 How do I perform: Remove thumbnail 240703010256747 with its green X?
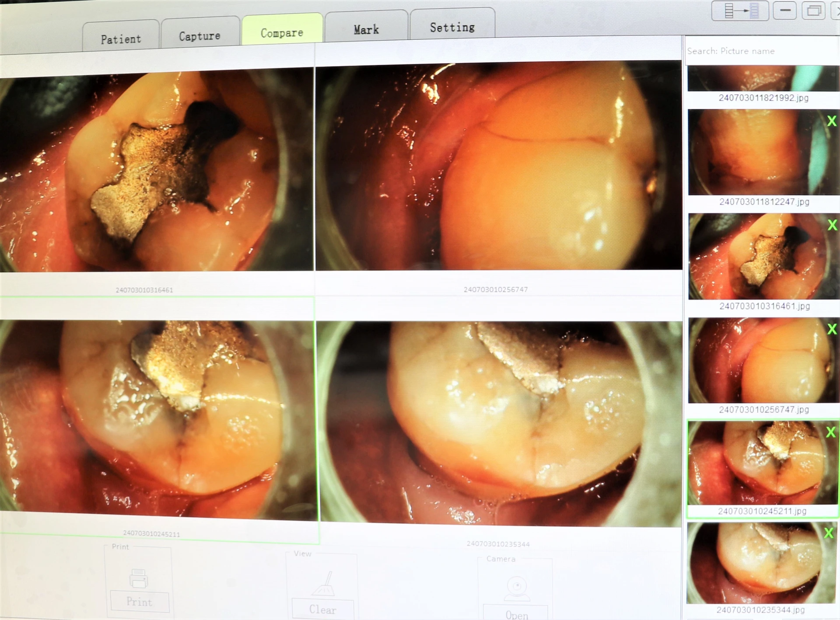[832, 329]
